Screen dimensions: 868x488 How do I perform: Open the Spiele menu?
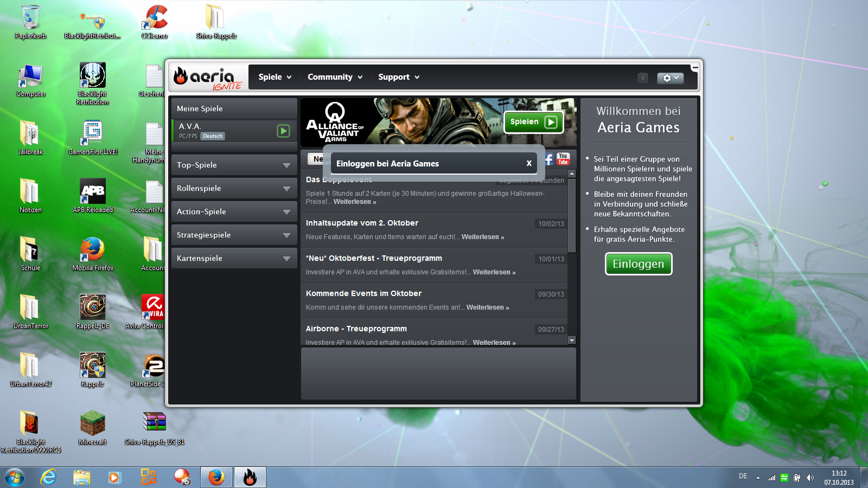275,77
